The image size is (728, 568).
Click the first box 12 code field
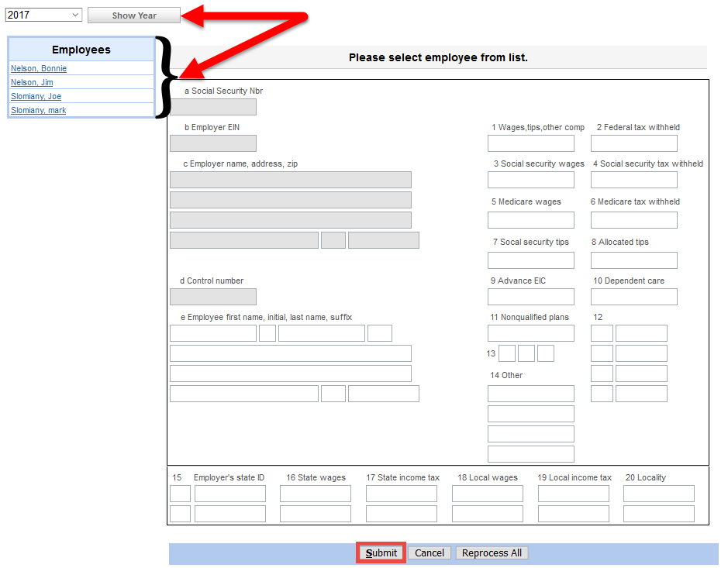[602, 333]
